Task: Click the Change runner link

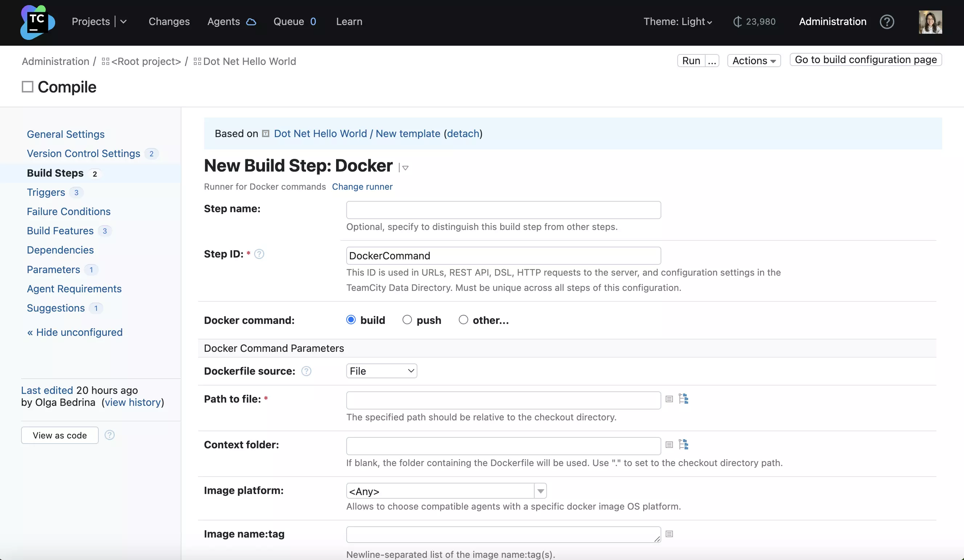Action: [362, 186]
